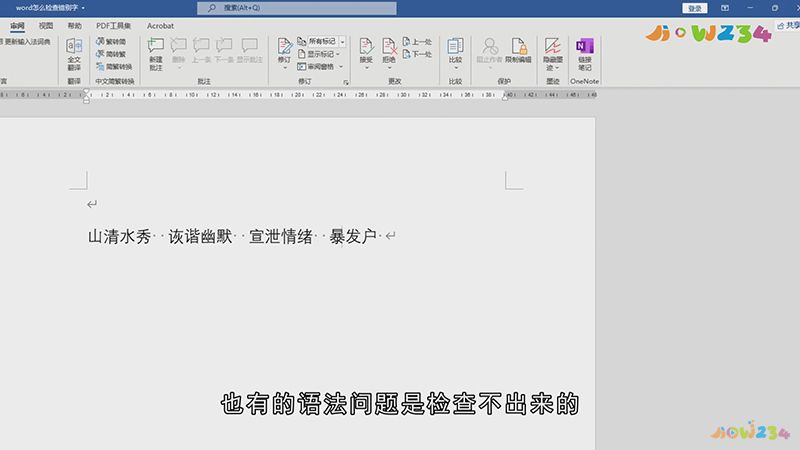Click the word 暴发户 in document
Screen dimensions: 800x450
point(353,236)
